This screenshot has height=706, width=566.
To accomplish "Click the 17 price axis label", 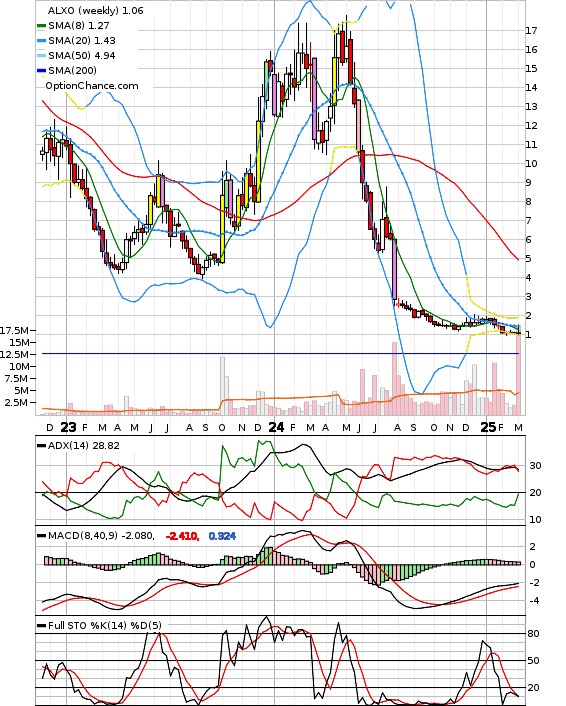I will coord(531,31).
